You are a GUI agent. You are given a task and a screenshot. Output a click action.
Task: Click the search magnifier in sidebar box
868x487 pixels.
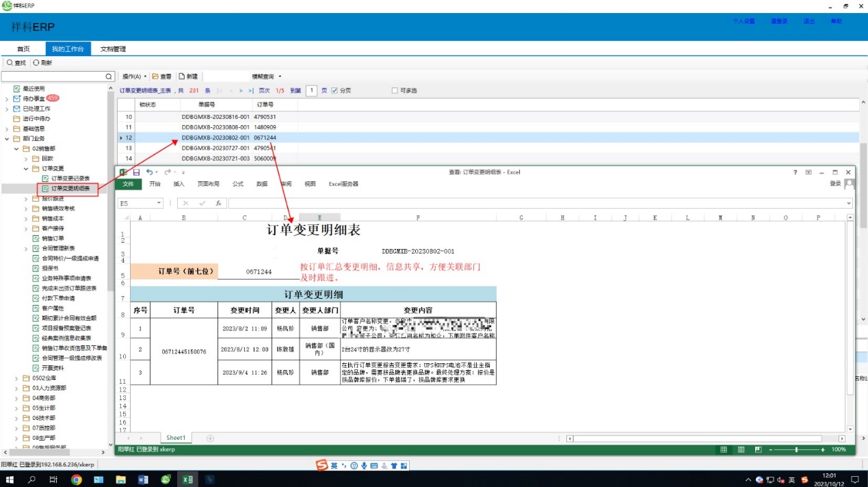point(108,77)
